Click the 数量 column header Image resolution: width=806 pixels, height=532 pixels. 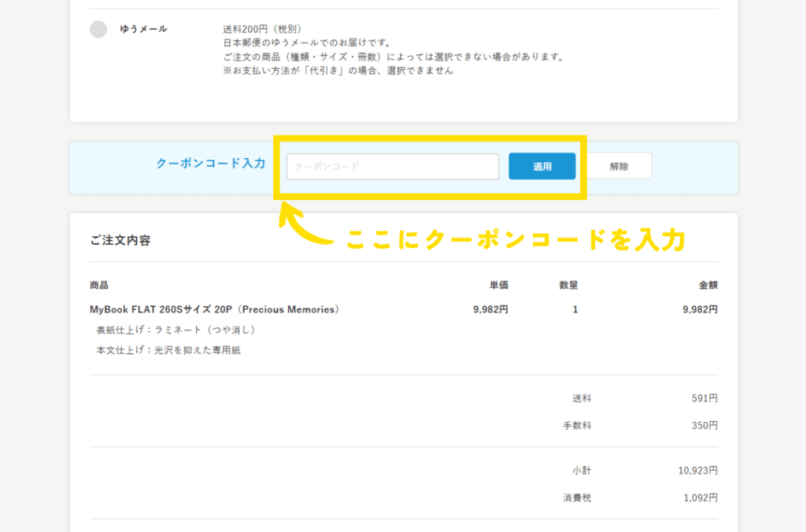point(568,285)
